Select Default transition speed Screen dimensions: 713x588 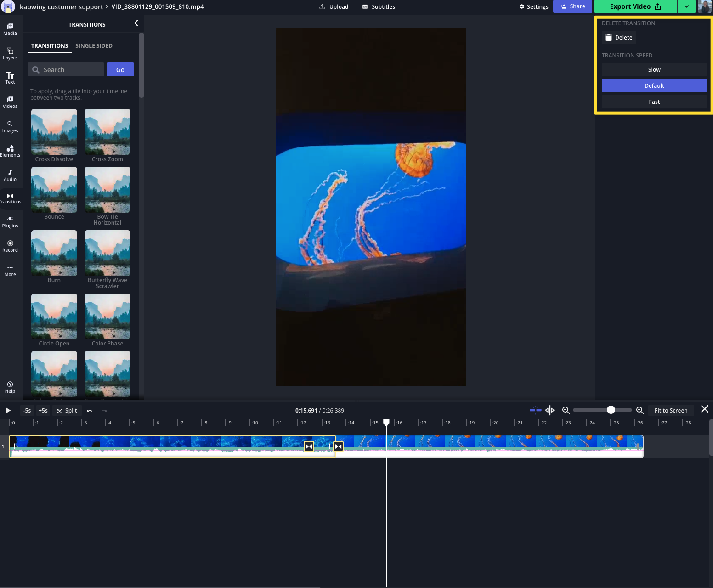point(654,86)
